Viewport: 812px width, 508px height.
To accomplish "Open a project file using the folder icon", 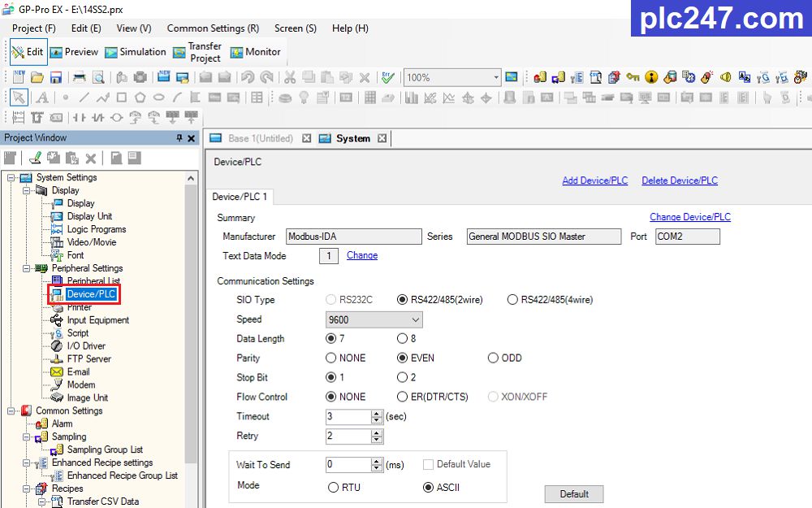I will (x=37, y=77).
